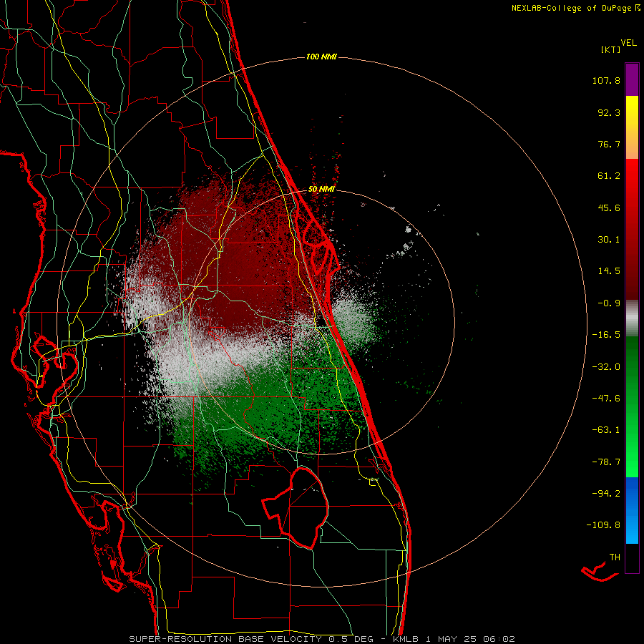This screenshot has height=644, width=644.
Task: Click the Lake Okeechobee outline on the map
Action: [x=296, y=507]
